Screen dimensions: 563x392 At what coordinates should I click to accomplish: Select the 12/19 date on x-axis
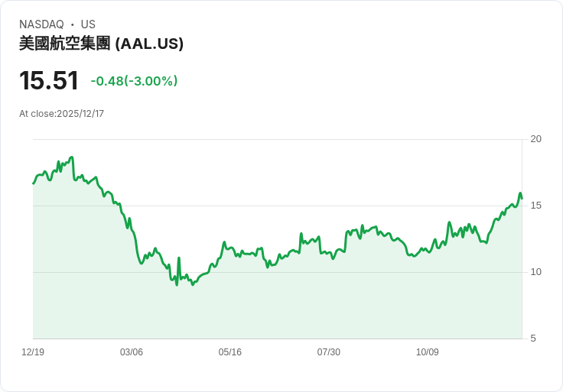(33, 352)
